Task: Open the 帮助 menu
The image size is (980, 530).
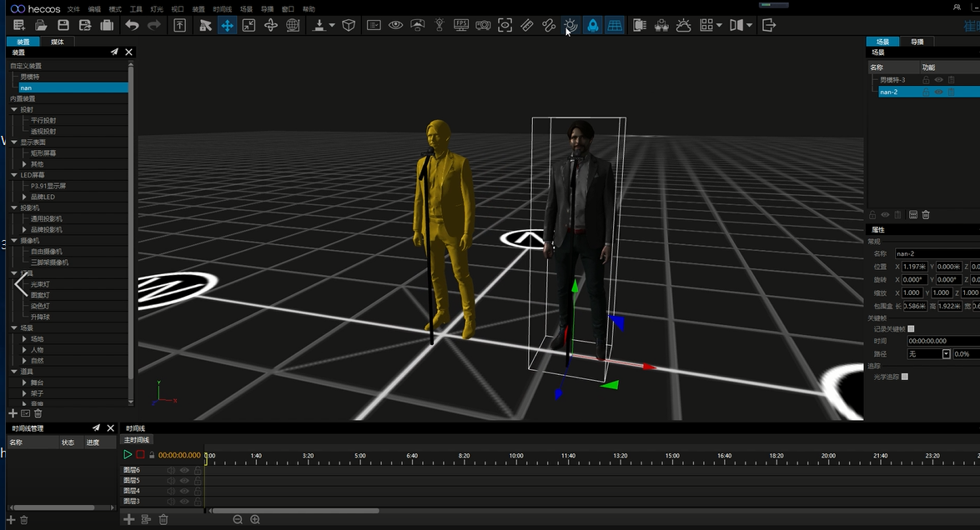Action: [x=309, y=8]
